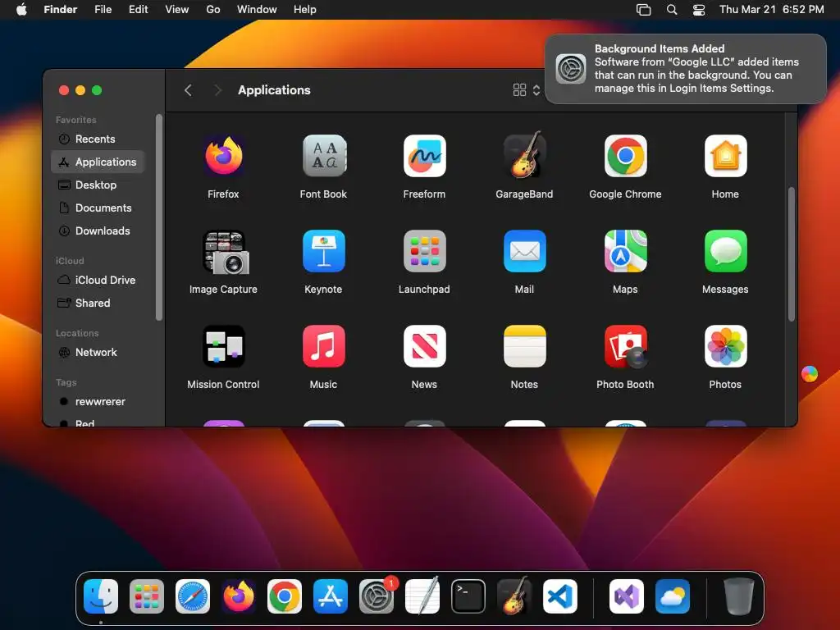The image size is (840, 630).
Task: Select Launchpad in the Applications grid
Action: coord(424,251)
